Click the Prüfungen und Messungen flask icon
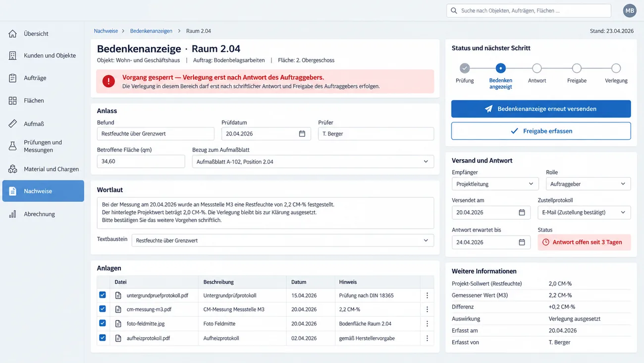The image size is (644, 363). pos(13,146)
